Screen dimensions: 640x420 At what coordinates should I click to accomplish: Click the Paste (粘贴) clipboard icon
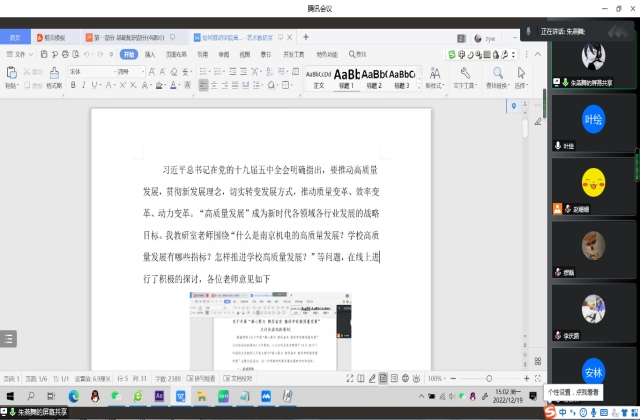coord(11,73)
